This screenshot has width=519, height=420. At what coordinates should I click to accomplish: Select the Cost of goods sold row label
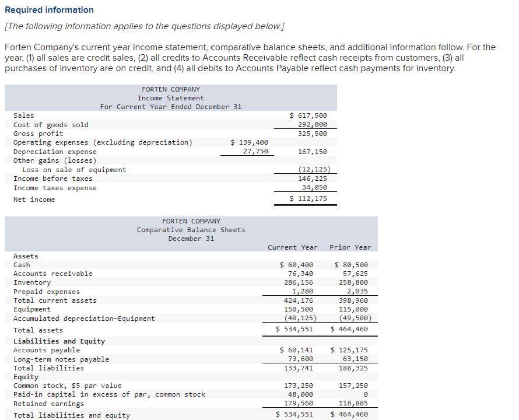tap(51, 125)
